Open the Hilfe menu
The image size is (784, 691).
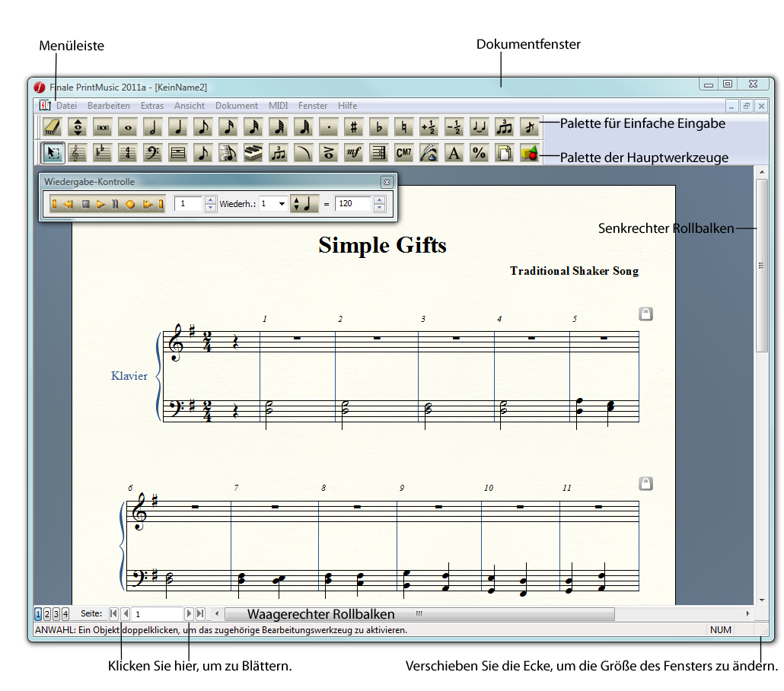click(x=348, y=106)
